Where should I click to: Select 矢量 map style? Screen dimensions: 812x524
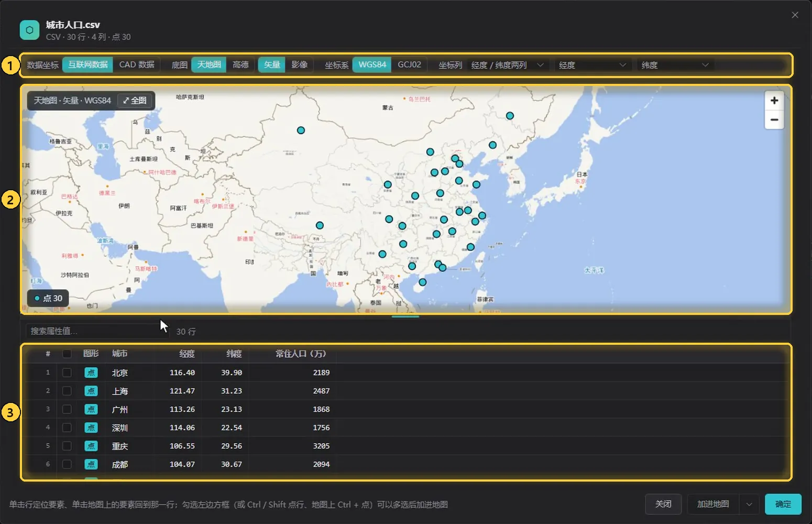[272, 64]
